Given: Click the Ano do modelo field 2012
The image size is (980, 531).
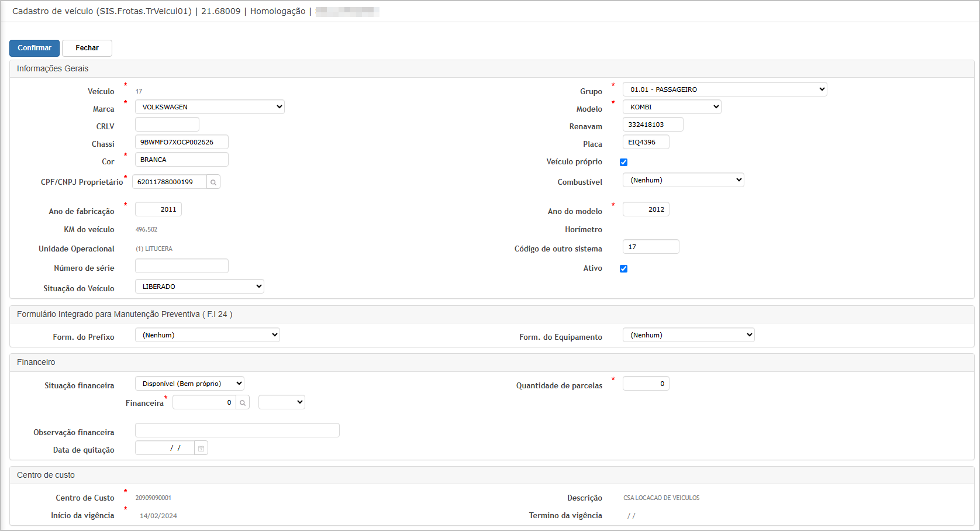Looking at the screenshot, I should (646, 209).
